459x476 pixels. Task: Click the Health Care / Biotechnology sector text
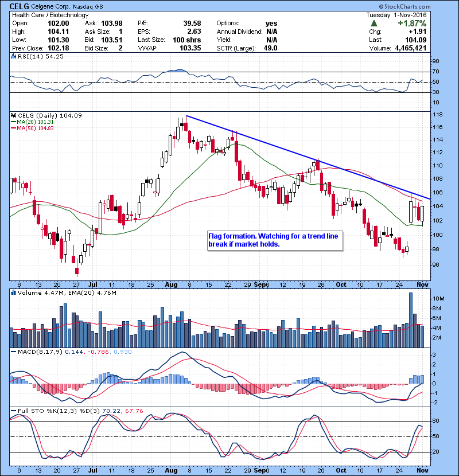coord(50,15)
